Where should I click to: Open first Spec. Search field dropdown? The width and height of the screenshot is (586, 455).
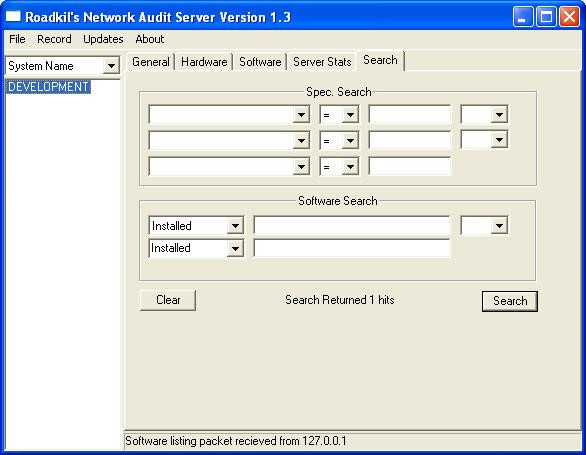pyautogui.click(x=301, y=114)
